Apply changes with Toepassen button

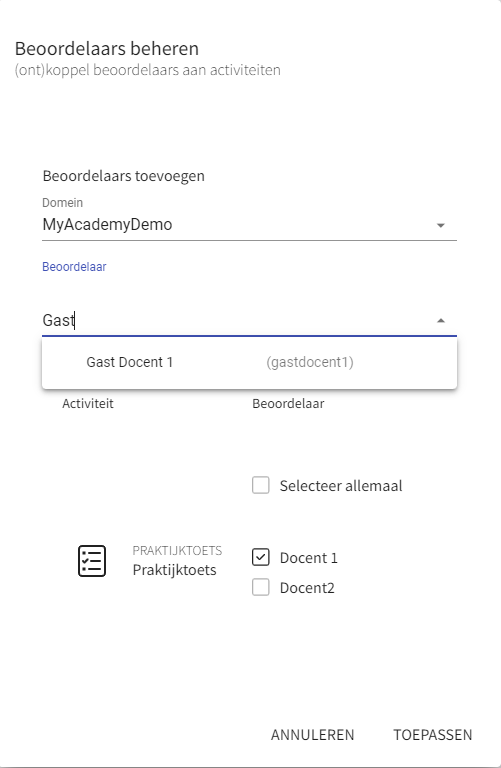[433, 735]
